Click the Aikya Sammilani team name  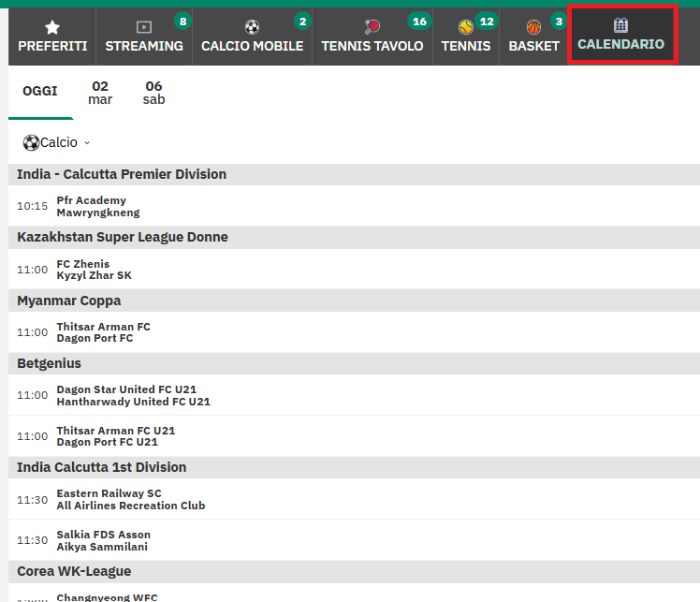coord(102,547)
